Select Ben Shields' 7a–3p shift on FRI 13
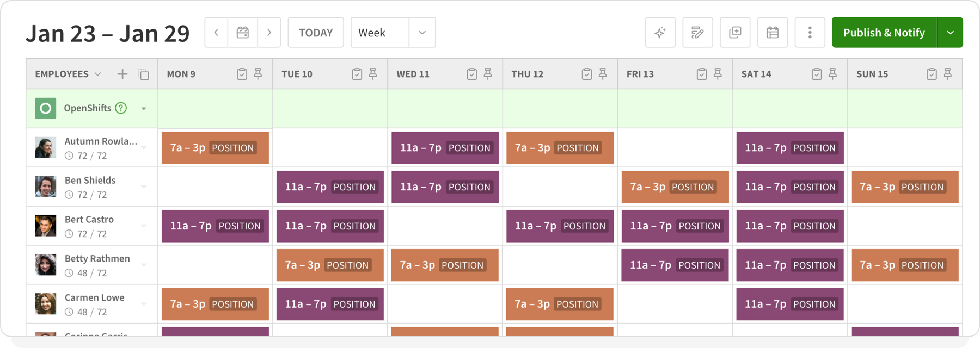980x348 pixels. point(675,187)
